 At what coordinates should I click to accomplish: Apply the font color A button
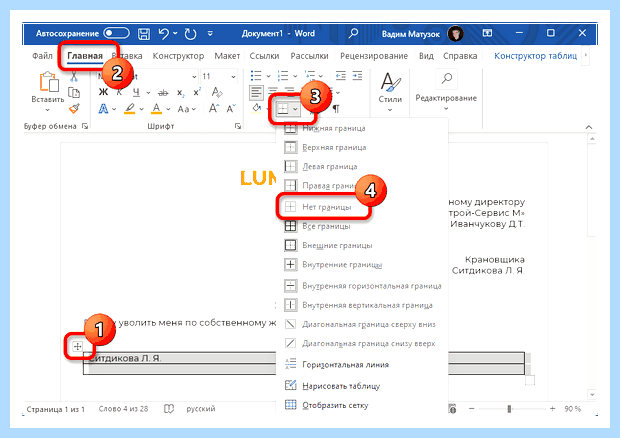click(157, 108)
